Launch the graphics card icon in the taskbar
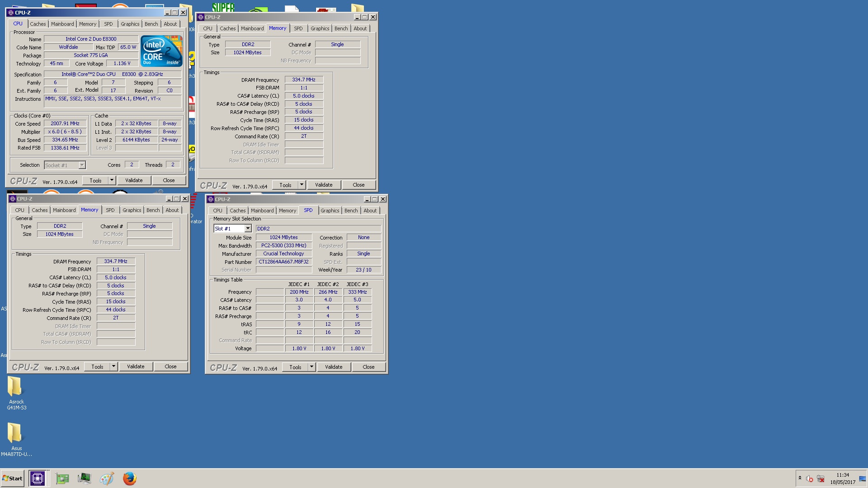Image resolution: width=868 pixels, height=488 pixels. (62, 479)
